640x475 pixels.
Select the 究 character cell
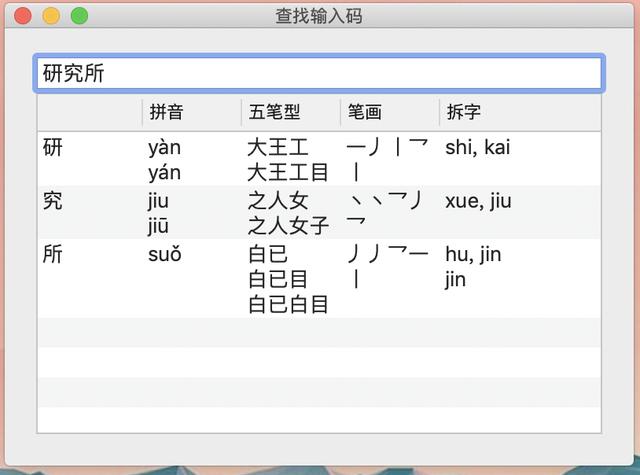pyautogui.click(x=53, y=201)
